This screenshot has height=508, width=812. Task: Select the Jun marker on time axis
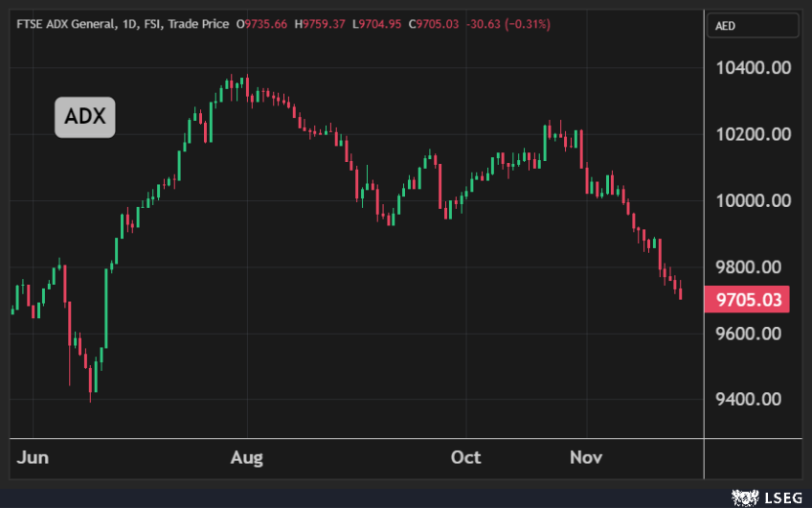pyautogui.click(x=33, y=457)
